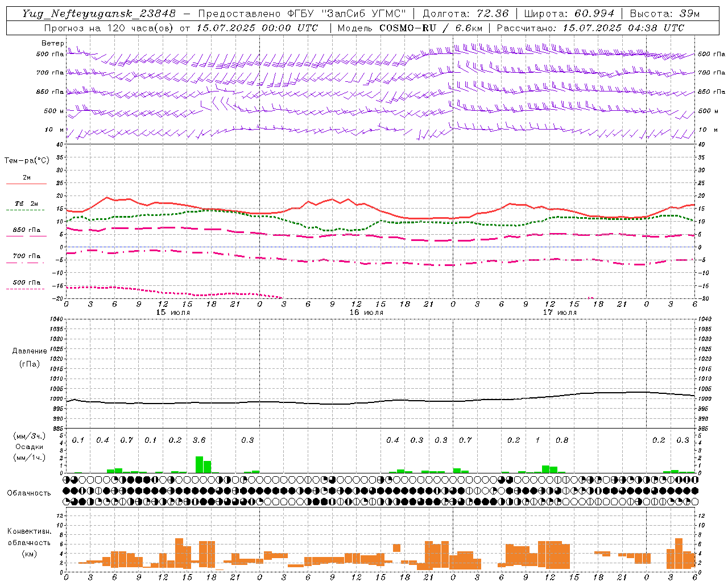This screenshot has width=728, height=582.
Task: Click the forecast start time 15.07.2025 00:00 UTC
Action: click(x=257, y=28)
